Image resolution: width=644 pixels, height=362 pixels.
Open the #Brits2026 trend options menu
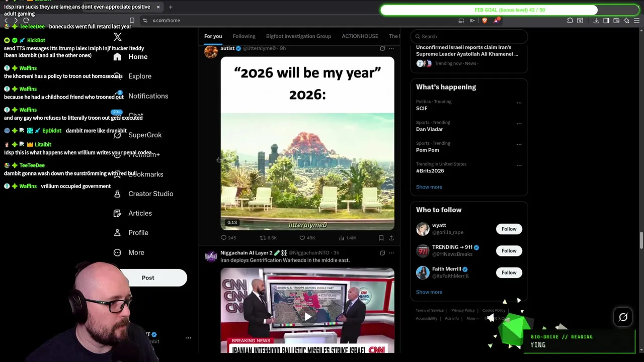(x=519, y=165)
